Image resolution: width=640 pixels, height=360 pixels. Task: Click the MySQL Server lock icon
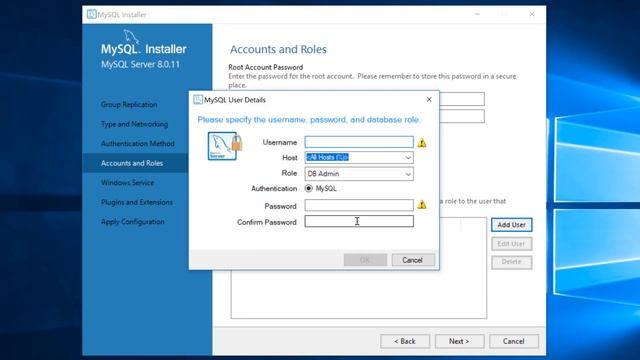(224, 146)
